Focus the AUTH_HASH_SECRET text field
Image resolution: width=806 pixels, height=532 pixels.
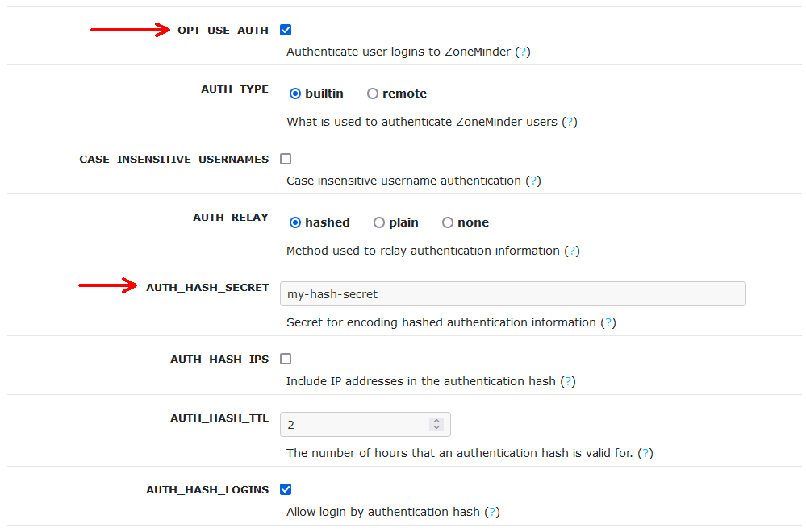512,293
